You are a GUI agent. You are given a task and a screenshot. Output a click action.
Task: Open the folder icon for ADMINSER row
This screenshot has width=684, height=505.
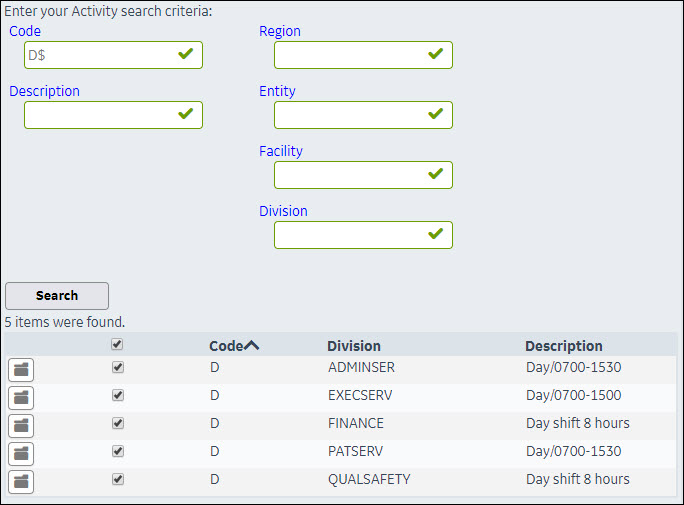(x=21, y=369)
